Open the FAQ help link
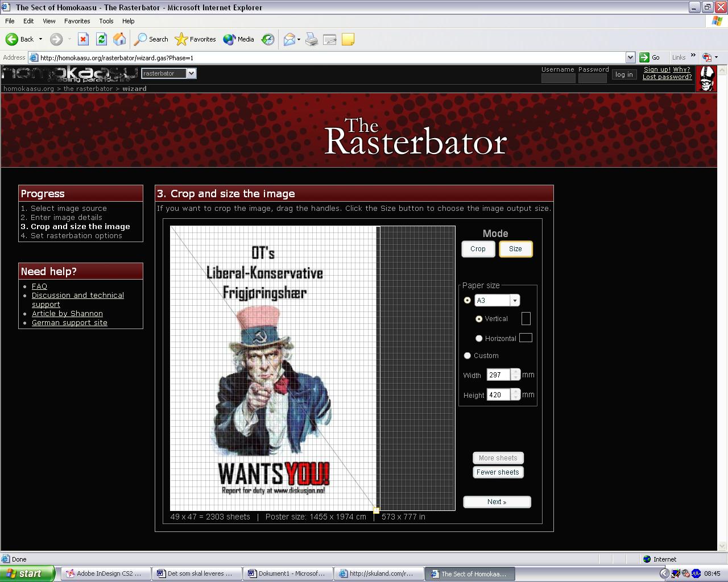 click(x=39, y=286)
